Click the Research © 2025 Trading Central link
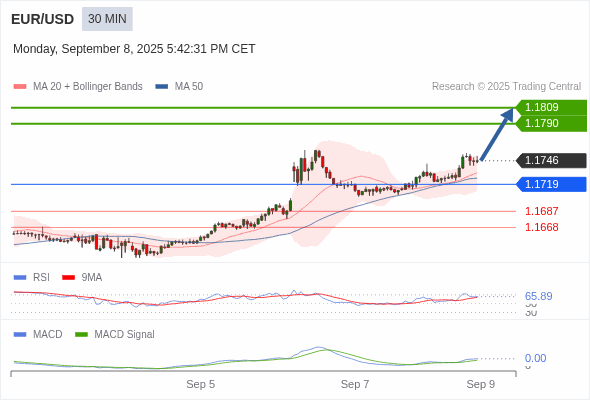 coord(506,87)
